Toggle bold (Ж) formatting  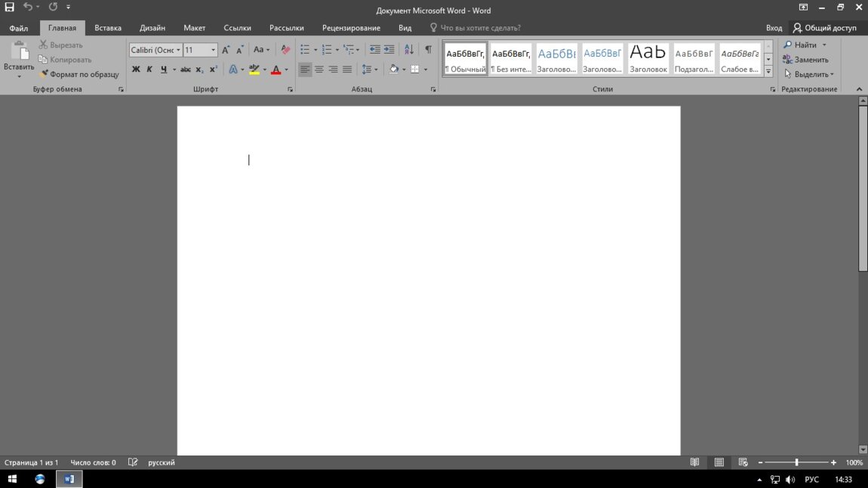point(136,69)
